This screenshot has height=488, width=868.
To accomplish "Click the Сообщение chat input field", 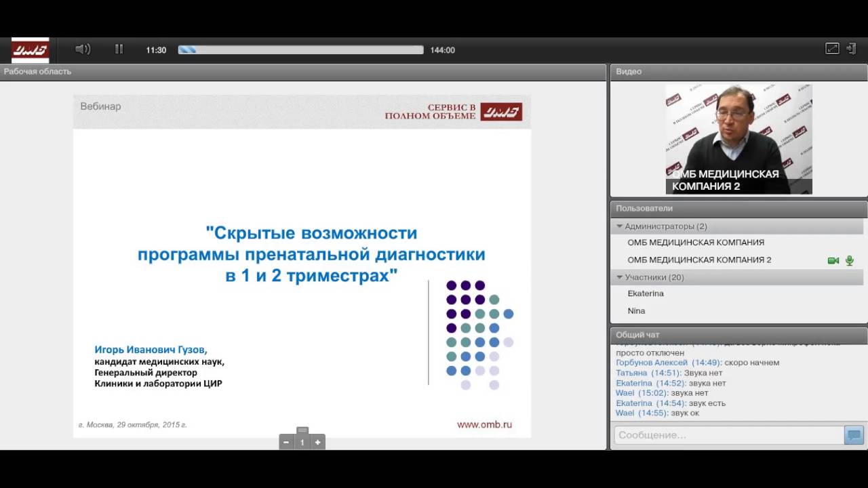I will 728,435.
